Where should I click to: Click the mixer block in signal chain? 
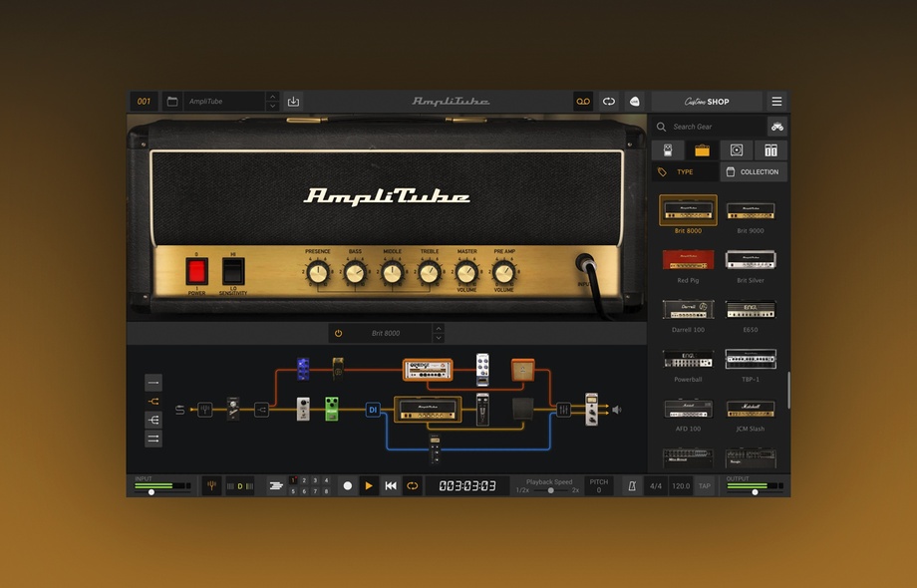563,410
